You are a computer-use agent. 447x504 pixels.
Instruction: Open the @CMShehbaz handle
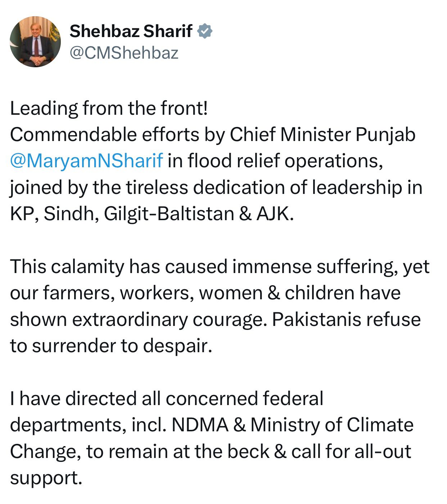coord(124,53)
